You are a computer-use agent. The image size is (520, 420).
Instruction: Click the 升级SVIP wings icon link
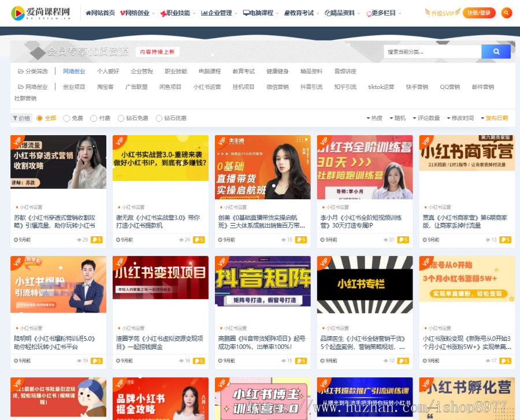[x=443, y=13]
